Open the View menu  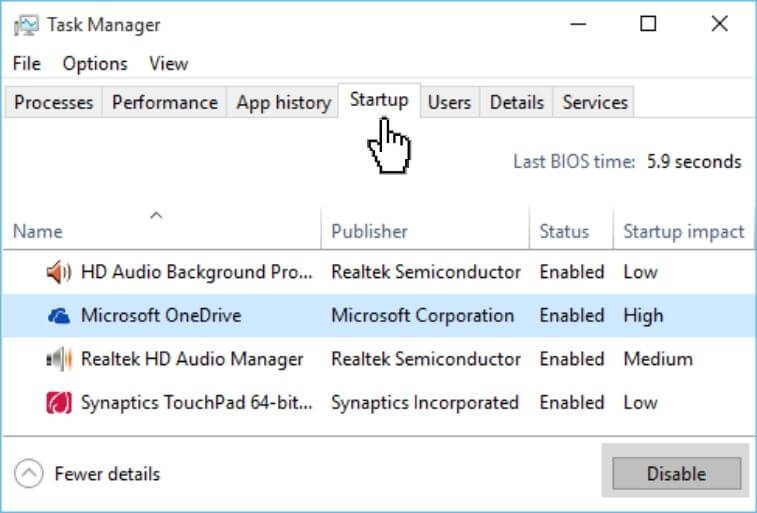click(x=168, y=63)
